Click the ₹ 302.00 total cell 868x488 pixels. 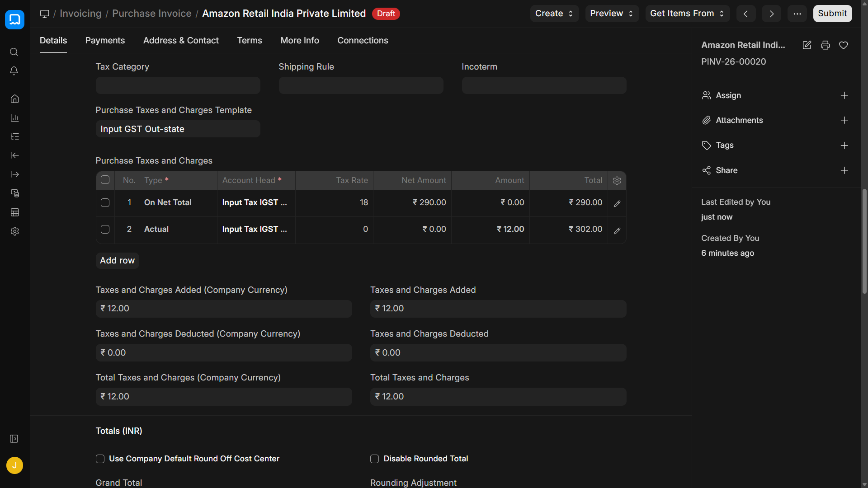coord(569,230)
